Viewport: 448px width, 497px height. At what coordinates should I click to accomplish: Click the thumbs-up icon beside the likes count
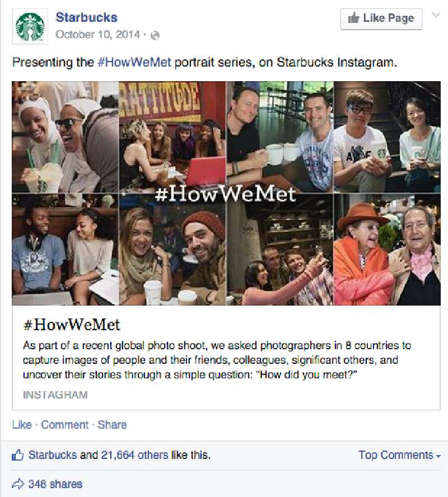18,455
